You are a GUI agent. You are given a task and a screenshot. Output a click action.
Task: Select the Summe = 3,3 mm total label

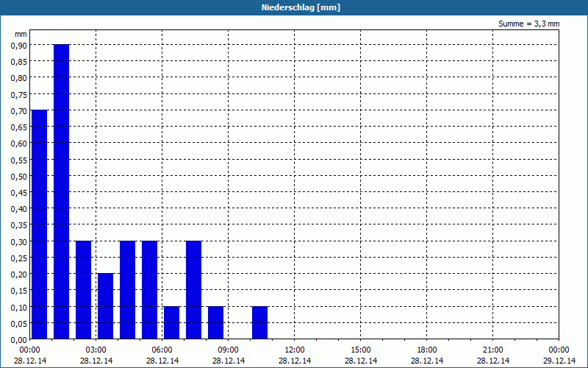tap(528, 24)
